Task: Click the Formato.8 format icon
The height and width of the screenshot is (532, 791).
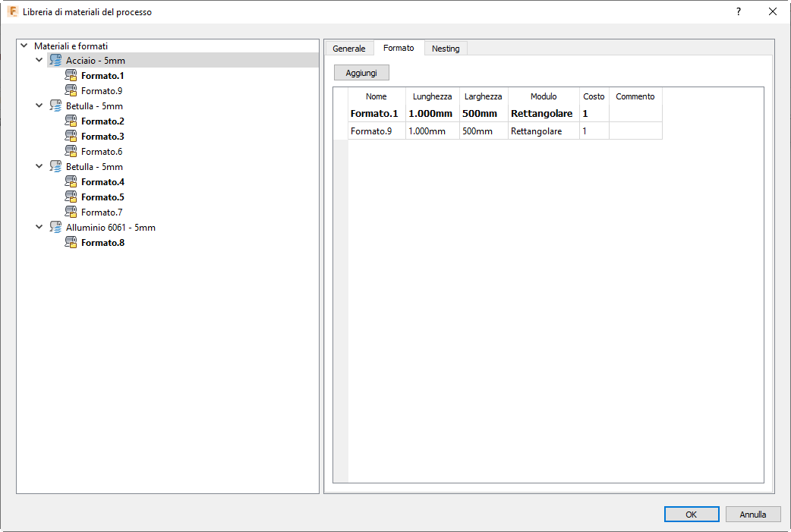Action: [x=71, y=243]
